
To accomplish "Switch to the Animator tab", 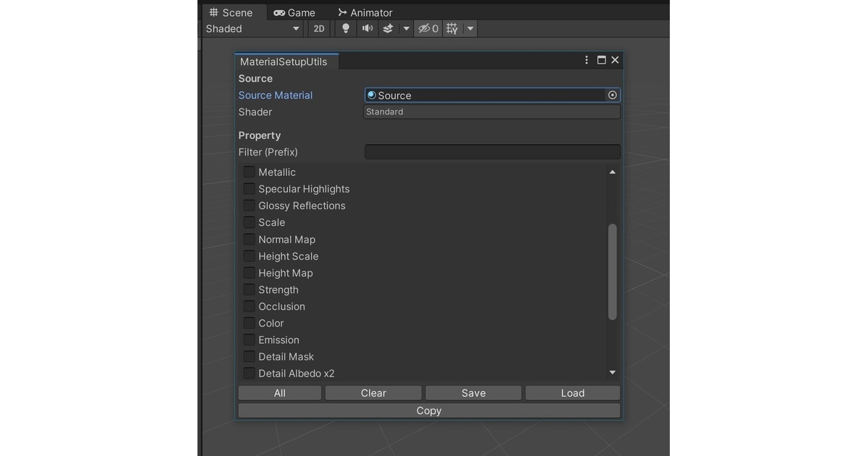I will click(365, 12).
